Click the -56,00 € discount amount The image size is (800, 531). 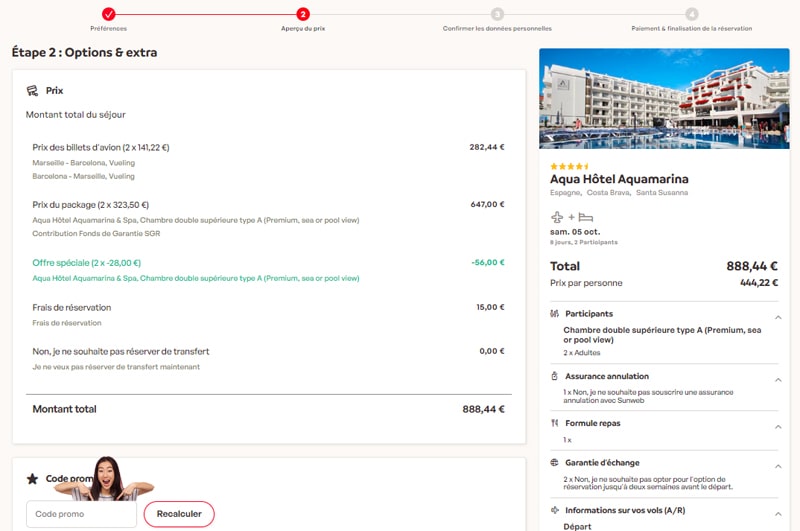pyautogui.click(x=488, y=262)
